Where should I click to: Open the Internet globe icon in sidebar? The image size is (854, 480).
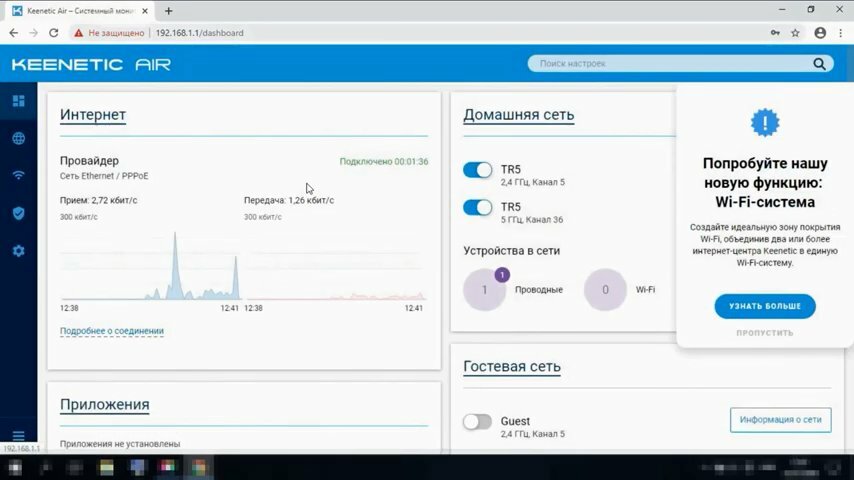coord(19,138)
